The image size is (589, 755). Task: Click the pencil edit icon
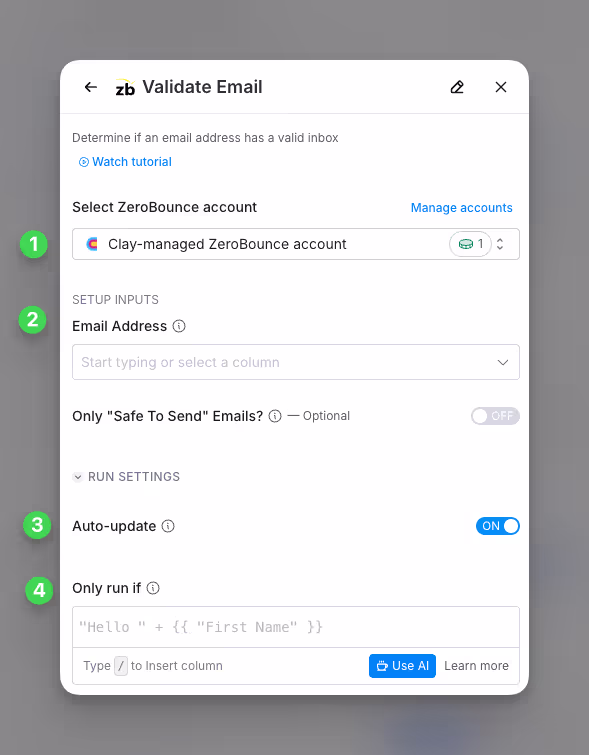point(457,87)
